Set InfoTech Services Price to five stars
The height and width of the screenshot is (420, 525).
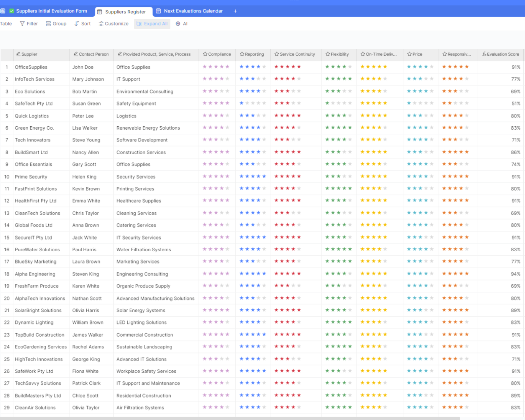(432, 79)
